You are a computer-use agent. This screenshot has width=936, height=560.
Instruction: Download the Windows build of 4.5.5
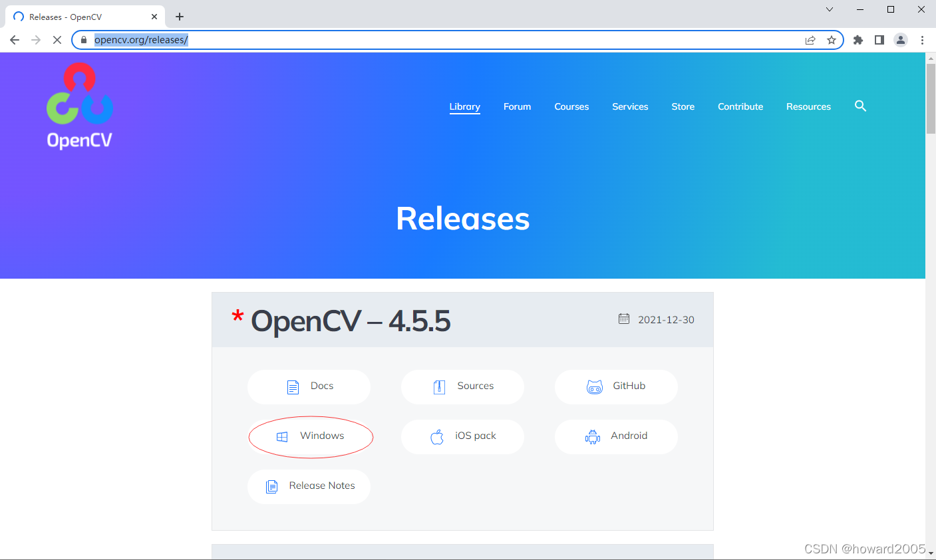tap(309, 436)
